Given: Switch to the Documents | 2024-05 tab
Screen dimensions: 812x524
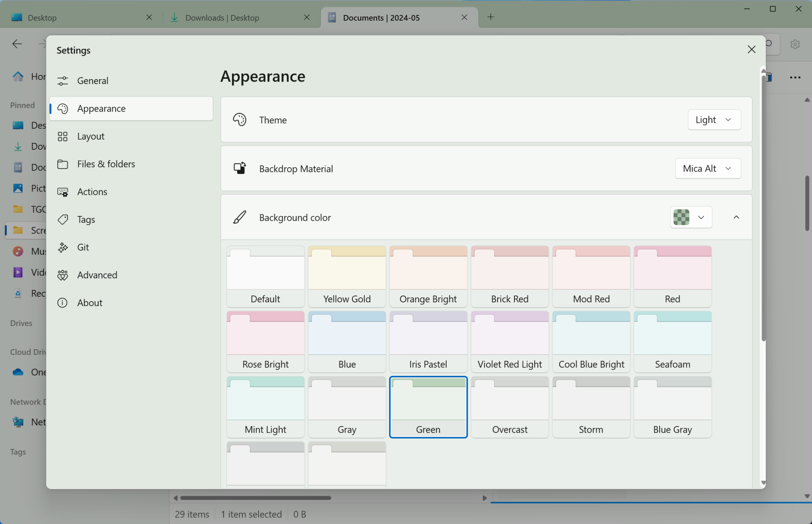Looking at the screenshot, I should coord(400,17).
